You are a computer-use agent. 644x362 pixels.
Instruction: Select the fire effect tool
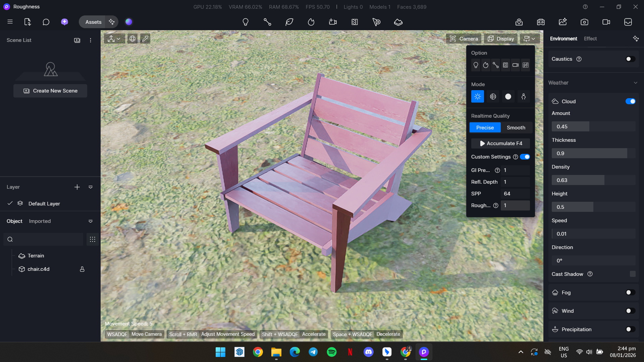[311, 22]
